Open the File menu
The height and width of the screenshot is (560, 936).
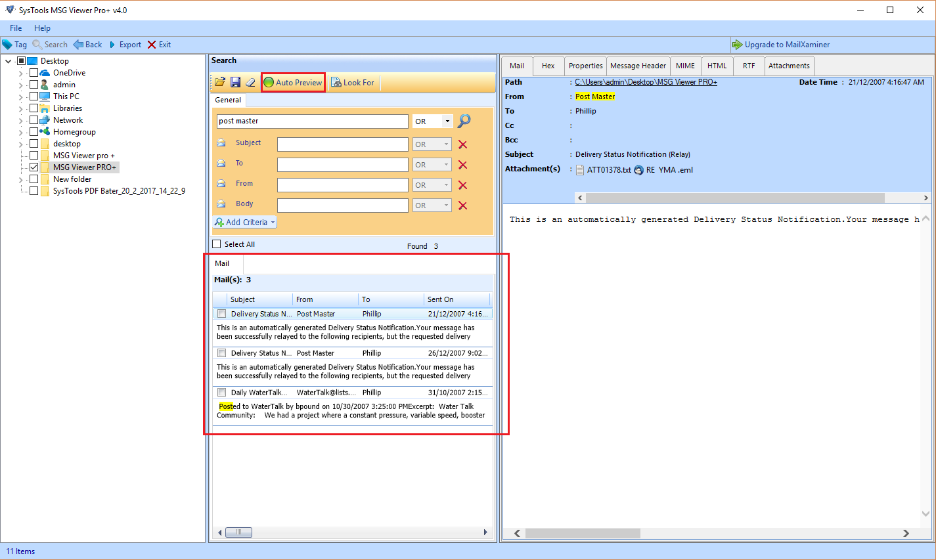click(x=16, y=28)
